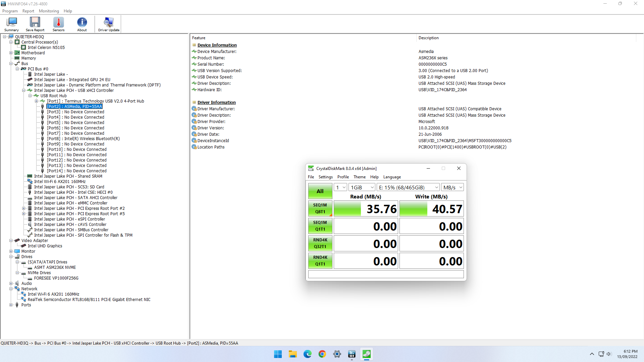Click the Memory module icon in tree
The height and width of the screenshot is (362, 644).
(x=17, y=58)
